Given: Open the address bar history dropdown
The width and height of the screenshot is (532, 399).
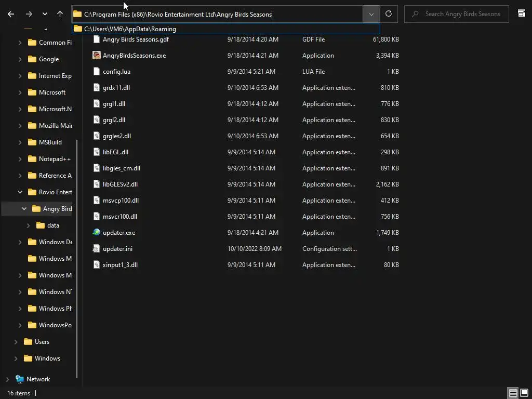Looking at the screenshot, I should click(x=371, y=14).
